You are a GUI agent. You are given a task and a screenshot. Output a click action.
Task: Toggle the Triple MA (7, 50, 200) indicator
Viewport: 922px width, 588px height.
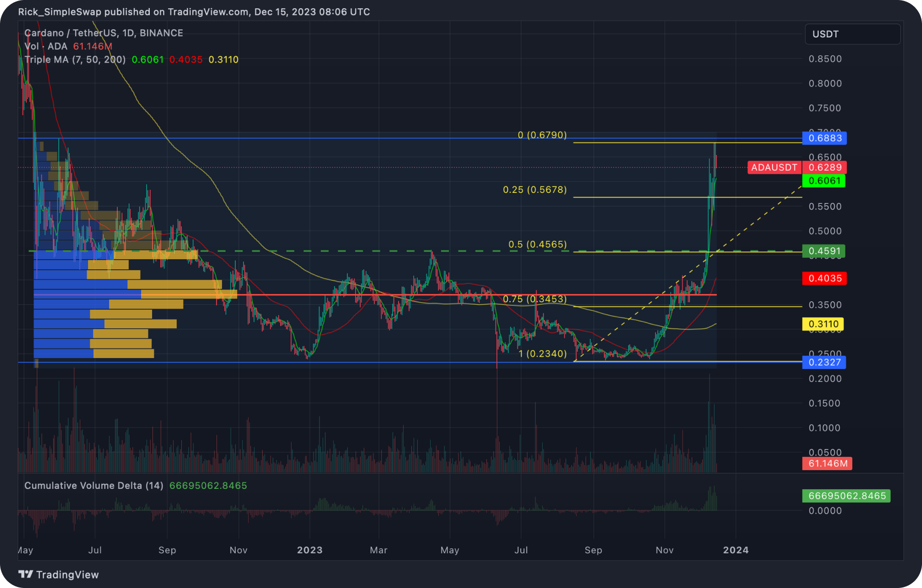(x=73, y=60)
